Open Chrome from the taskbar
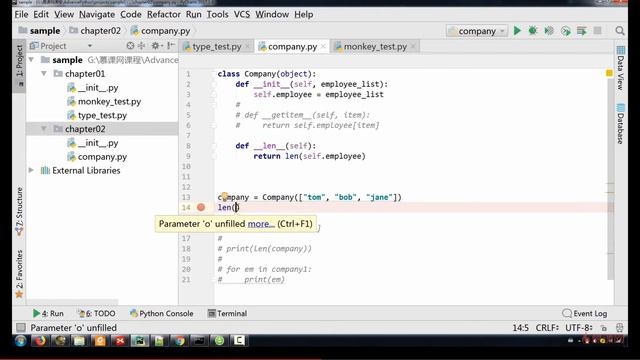640x360 pixels. [180, 340]
